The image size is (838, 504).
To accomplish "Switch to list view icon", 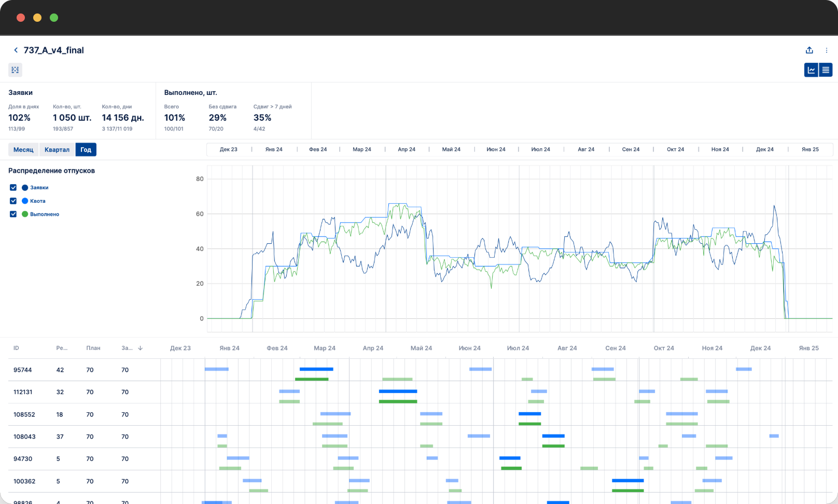I will (x=826, y=70).
